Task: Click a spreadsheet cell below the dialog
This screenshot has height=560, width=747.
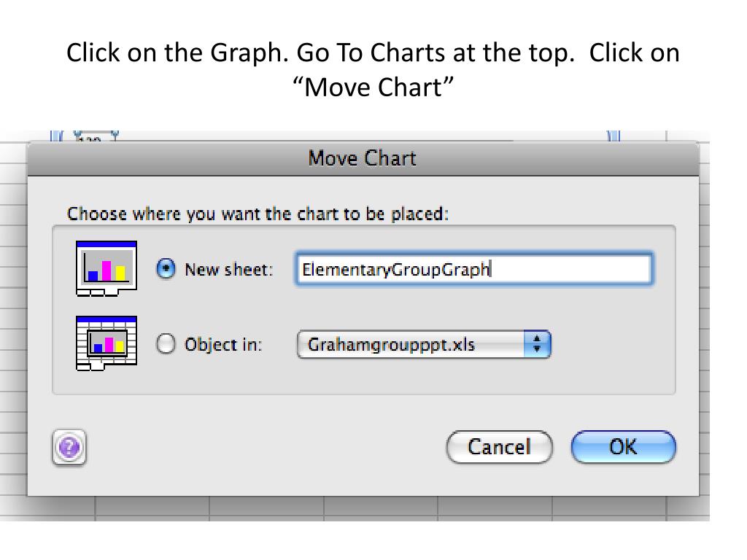Action: click(x=266, y=508)
